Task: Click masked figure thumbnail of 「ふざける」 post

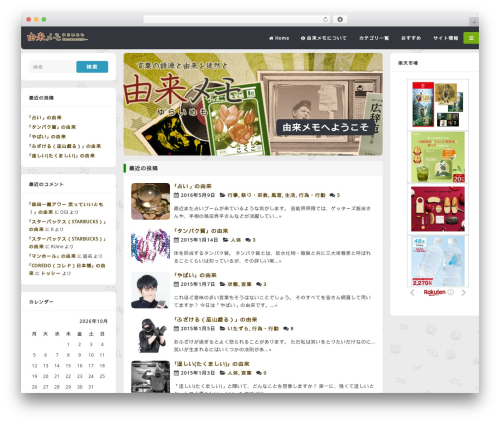Action: 150,335
